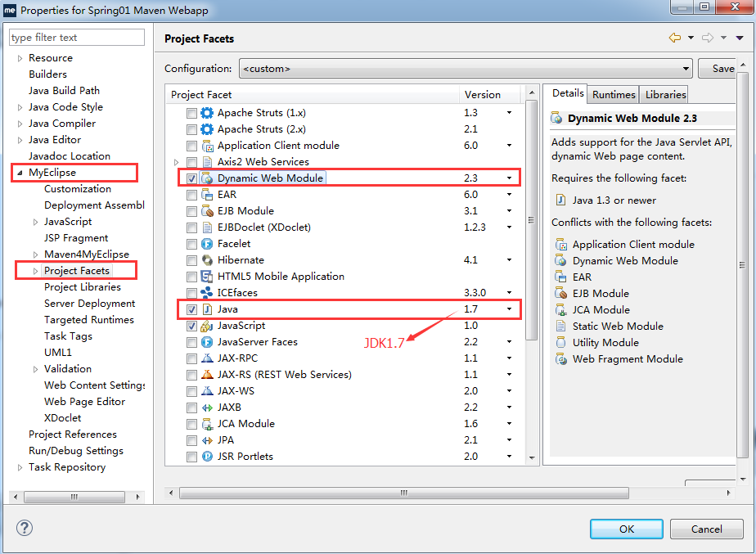Viewport: 756px width, 554px height.
Task: Click the left tree horizontal scrollbar
Action: point(74,497)
